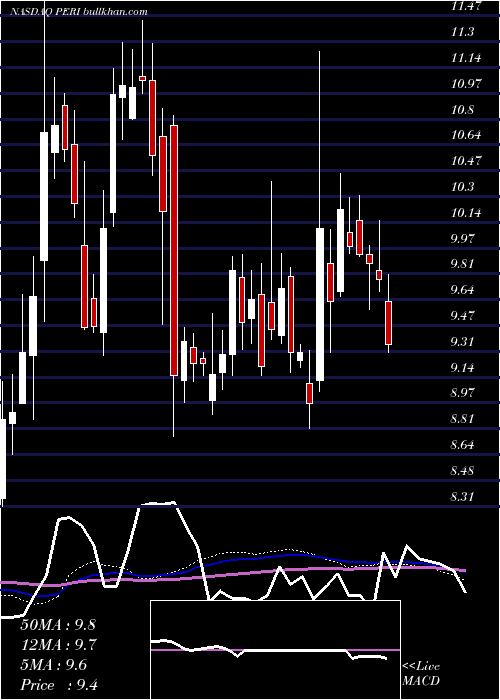The height and width of the screenshot is (700, 500).
Task: Select the 9.81 price axis label
Action: [464, 264]
